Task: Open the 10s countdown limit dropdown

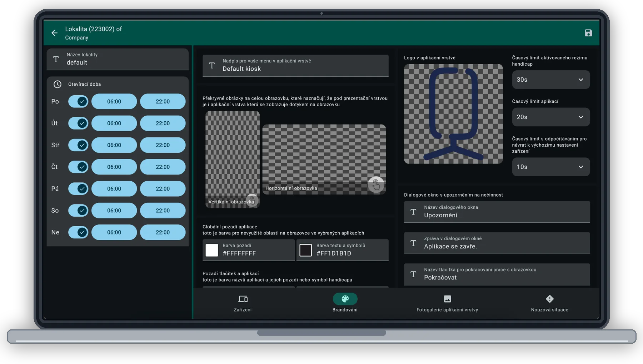Action: (551, 167)
